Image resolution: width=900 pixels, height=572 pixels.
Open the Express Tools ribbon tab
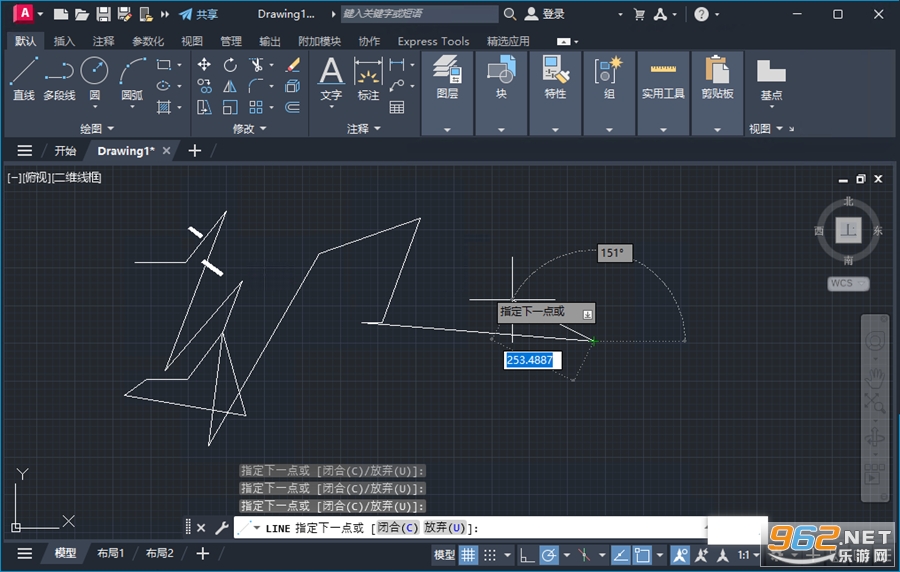(433, 41)
